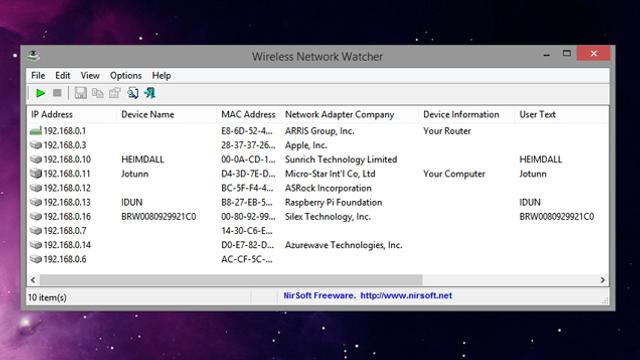Sort by Network Adapter Company column header
640x360 pixels.
click(350, 114)
